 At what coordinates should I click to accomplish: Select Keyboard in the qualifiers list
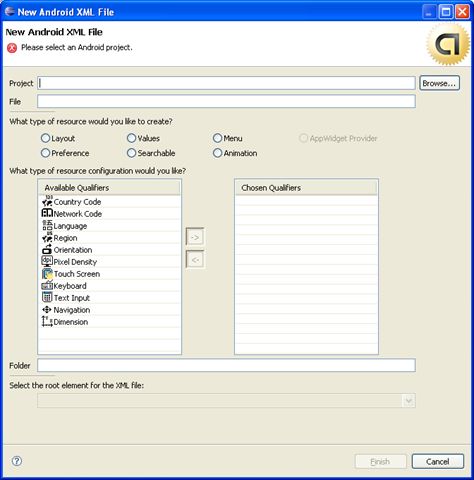point(110,286)
